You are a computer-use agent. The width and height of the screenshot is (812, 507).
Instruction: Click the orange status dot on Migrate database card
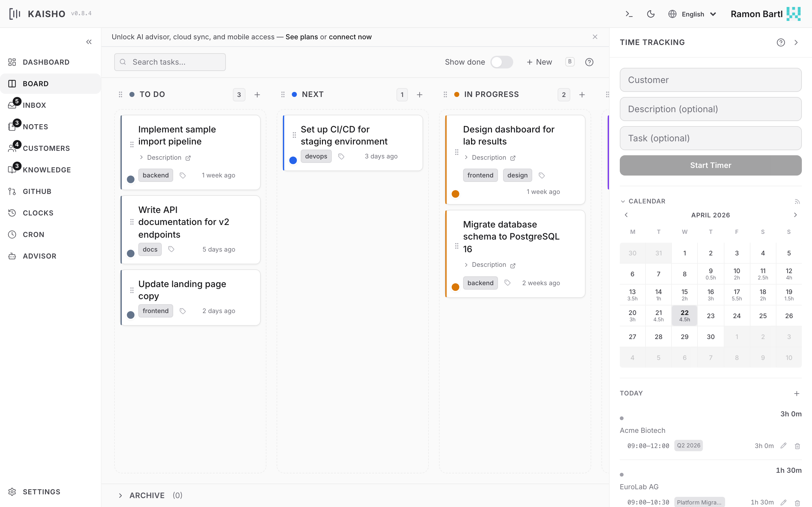coord(455,287)
